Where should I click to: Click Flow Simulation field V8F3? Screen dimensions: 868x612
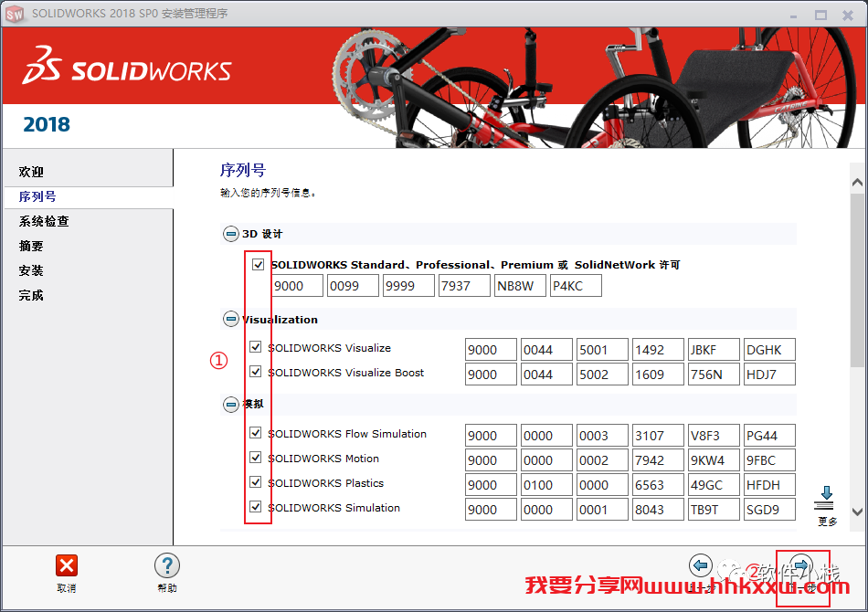pyautogui.click(x=715, y=436)
